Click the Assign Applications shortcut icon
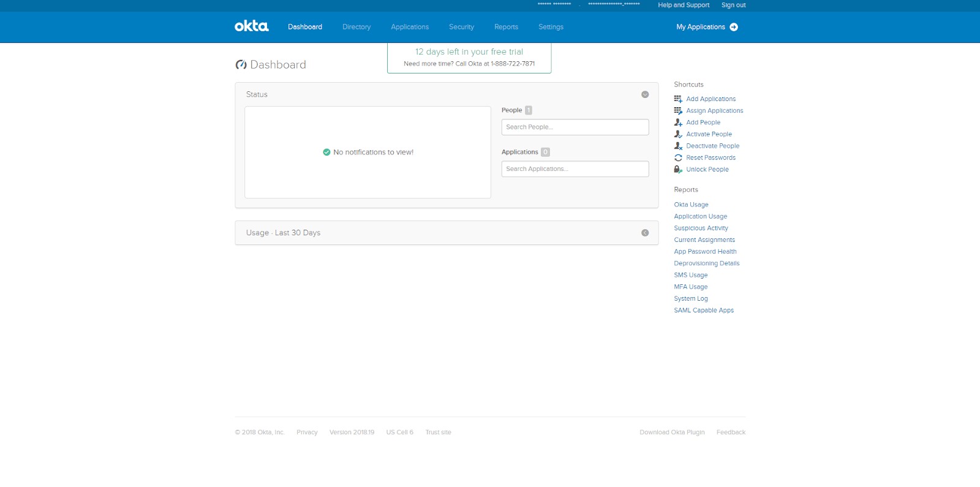 (678, 111)
